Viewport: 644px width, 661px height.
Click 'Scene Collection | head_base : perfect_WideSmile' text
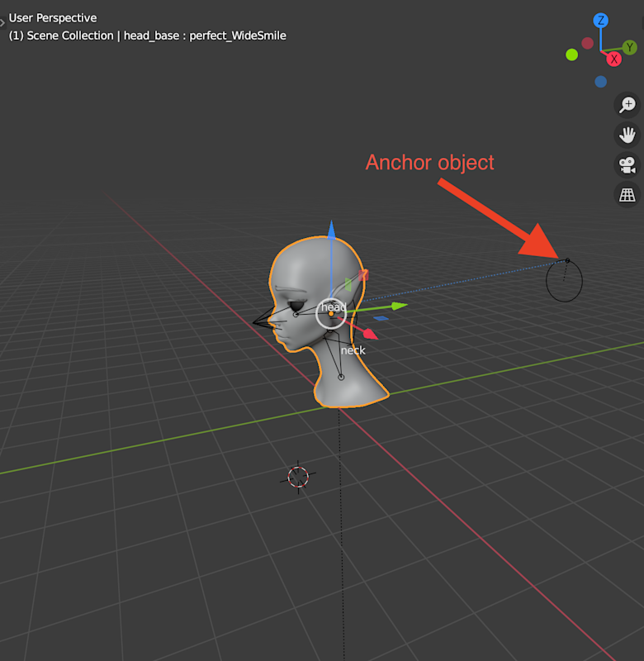coord(156,36)
